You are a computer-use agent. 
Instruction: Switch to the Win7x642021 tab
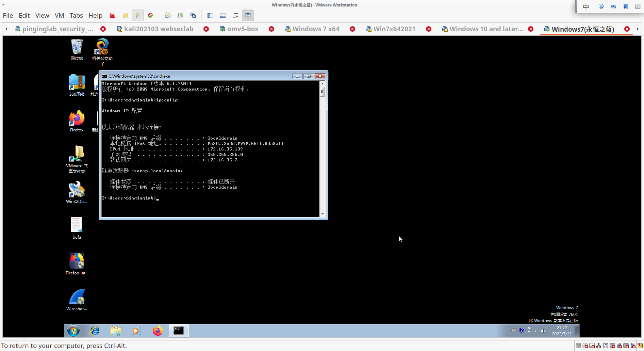coord(391,29)
